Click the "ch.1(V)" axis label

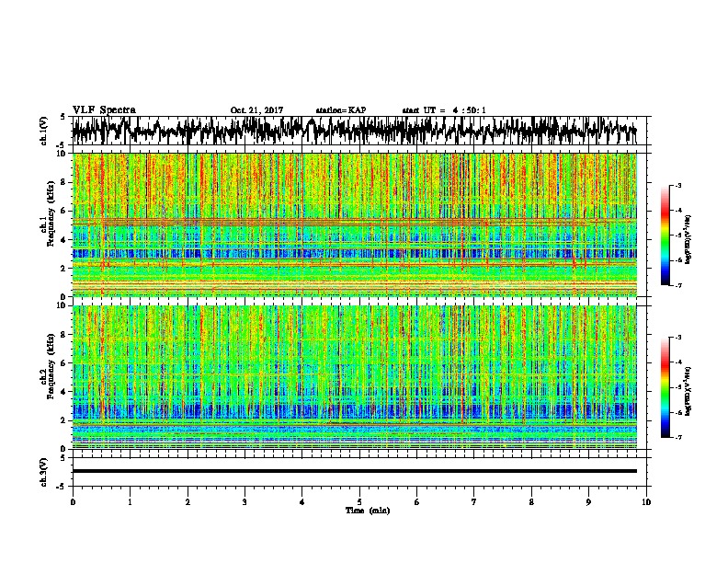[x=44, y=131]
